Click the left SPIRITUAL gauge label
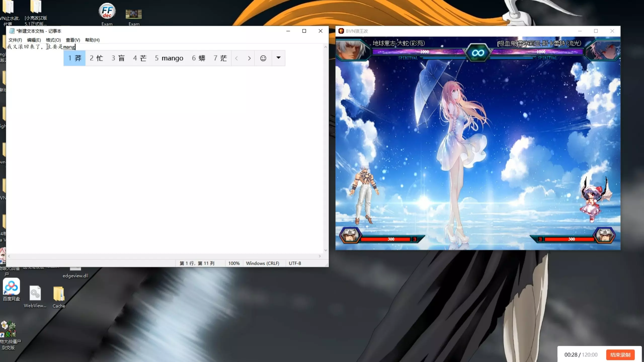 click(x=408, y=58)
